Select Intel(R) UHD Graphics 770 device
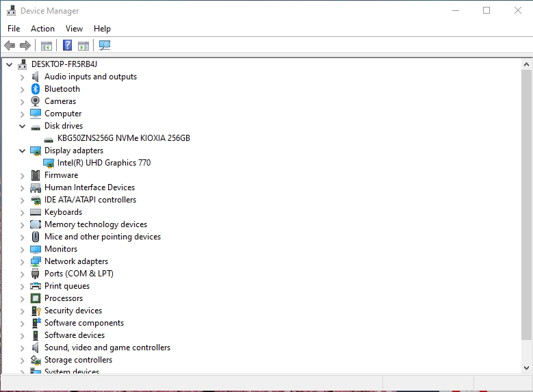Screen dimensions: 533x392 pyautogui.click(x=104, y=163)
